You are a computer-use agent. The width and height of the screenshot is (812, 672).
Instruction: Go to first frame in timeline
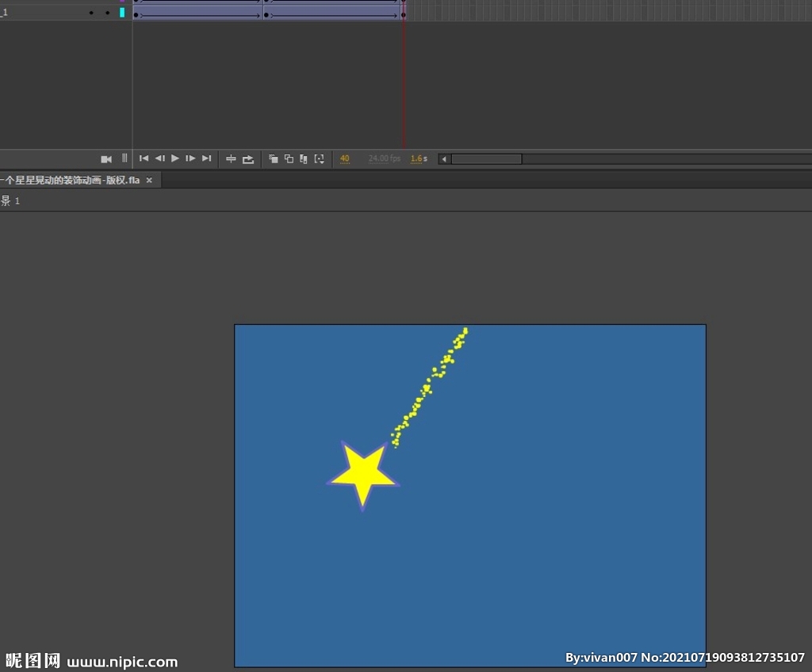[x=144, y=158]
